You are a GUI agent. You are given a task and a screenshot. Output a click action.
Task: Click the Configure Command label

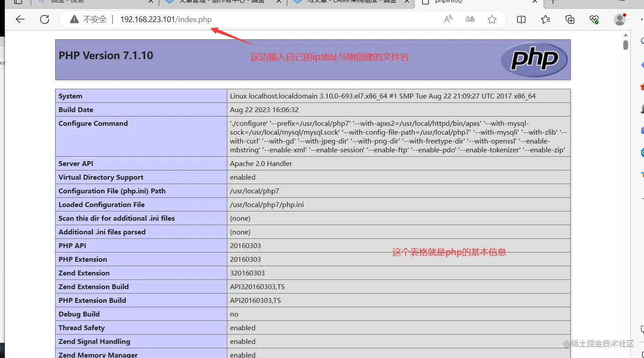93,124
